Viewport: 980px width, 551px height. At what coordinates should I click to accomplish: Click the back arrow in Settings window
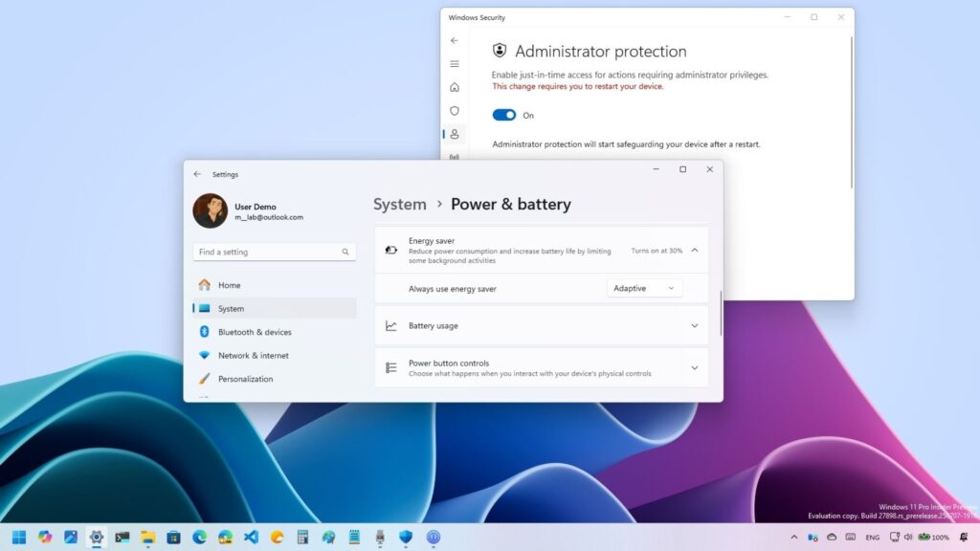click(x=197, y=174)
